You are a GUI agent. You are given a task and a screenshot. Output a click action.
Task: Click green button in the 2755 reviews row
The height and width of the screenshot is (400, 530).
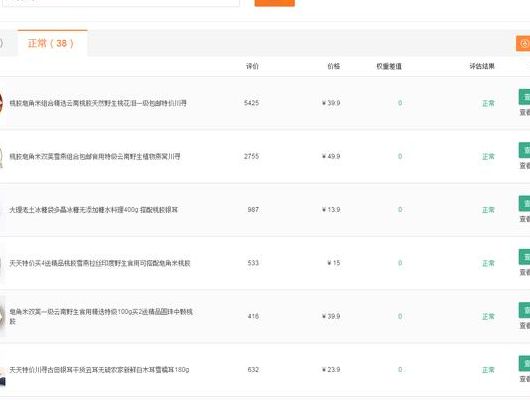tap(525, 150)
